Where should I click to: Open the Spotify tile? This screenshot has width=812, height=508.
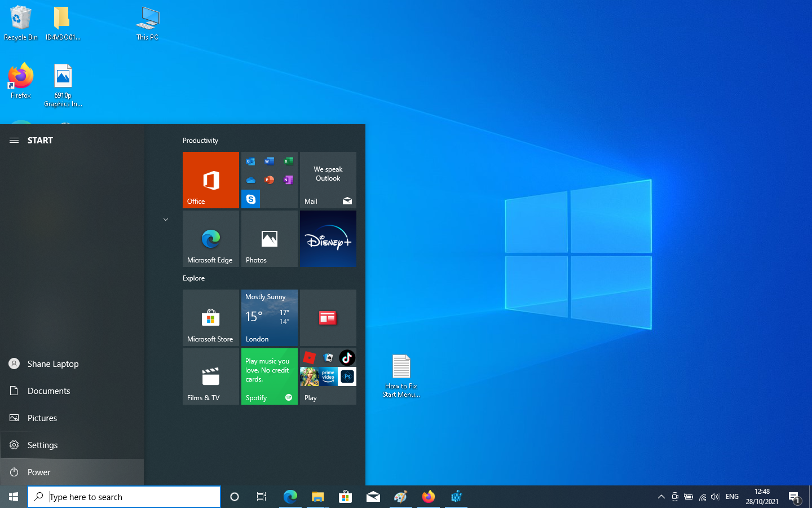coord(270,376)
